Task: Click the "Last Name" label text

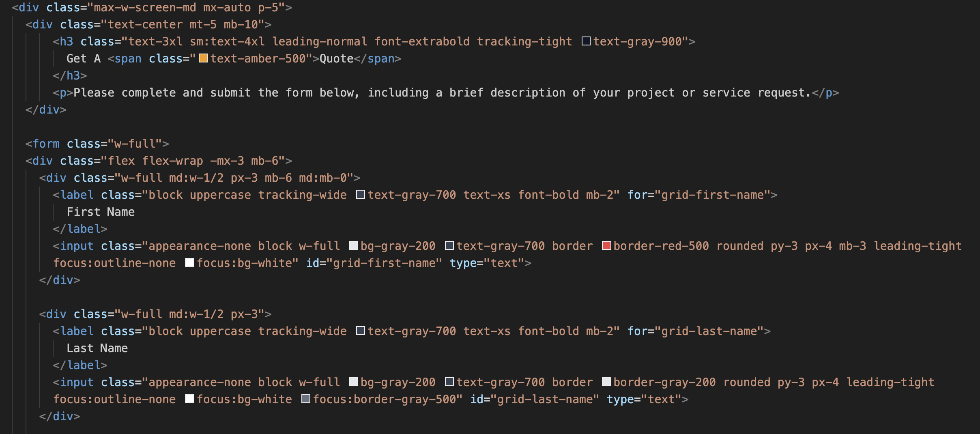Action: [x=97, y=348]
